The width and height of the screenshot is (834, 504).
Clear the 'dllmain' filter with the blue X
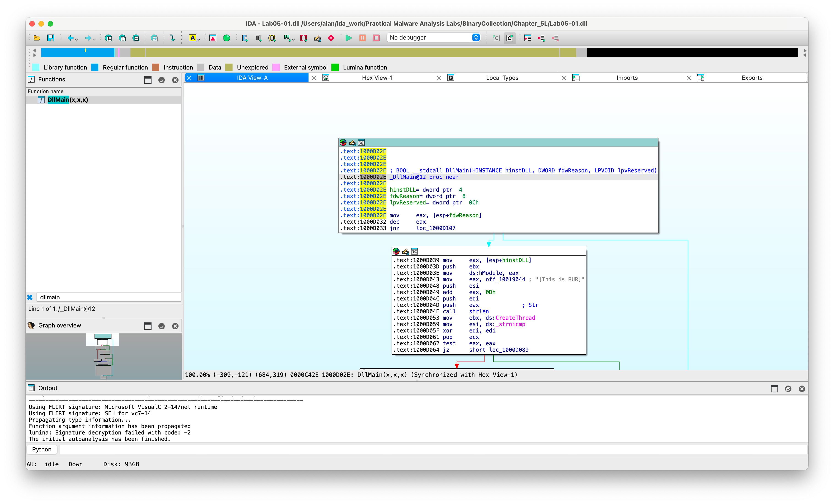[x=30, y=297]
